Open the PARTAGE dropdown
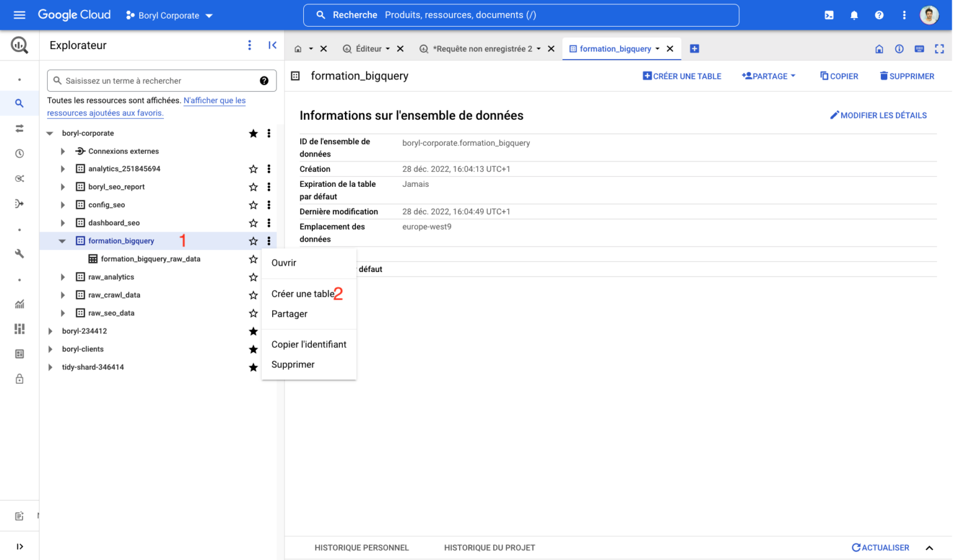 tap(768, 76)
